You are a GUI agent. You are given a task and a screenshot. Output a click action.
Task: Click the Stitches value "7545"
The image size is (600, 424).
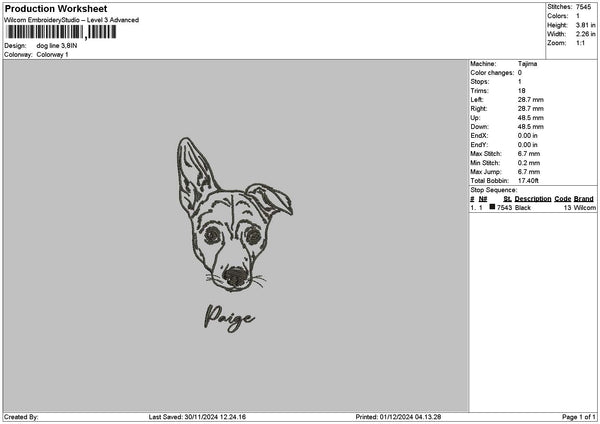(x=584, y=7)
